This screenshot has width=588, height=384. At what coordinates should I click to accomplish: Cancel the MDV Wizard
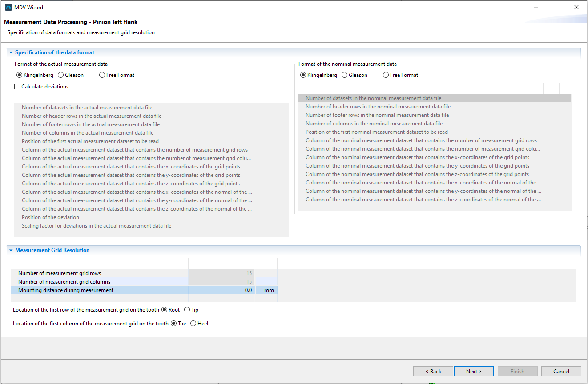click(x=561, y=371)
